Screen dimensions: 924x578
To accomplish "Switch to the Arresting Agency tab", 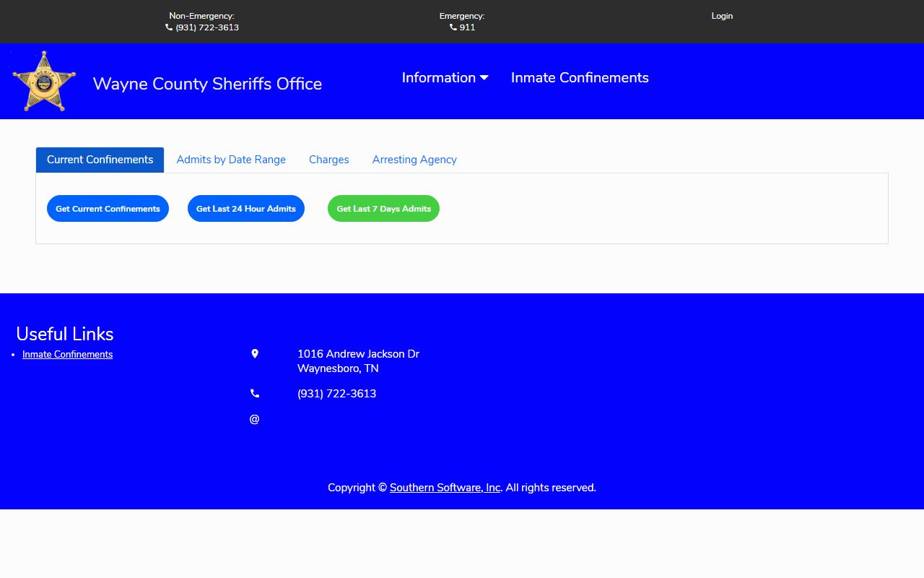I will (x=414, y=160).
